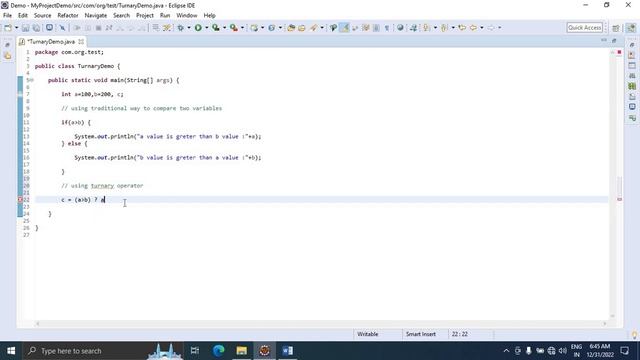Click the Search flashlight icon
This screenshot has height=360, width=640.
313,28
